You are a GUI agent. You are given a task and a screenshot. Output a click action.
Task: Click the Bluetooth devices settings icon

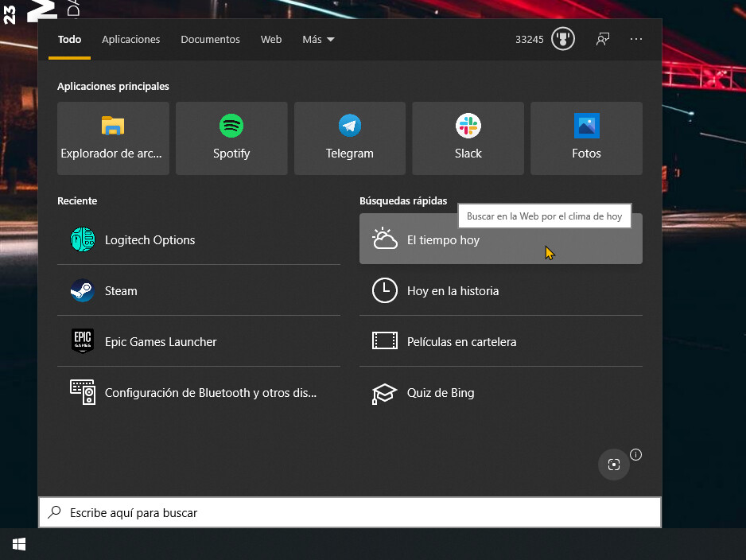click(83, 392)
